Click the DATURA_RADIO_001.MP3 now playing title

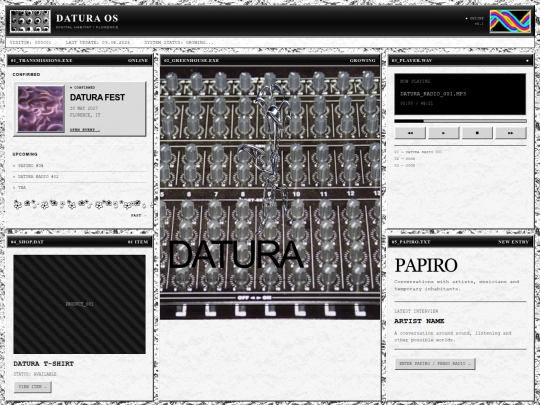(433, 94)
